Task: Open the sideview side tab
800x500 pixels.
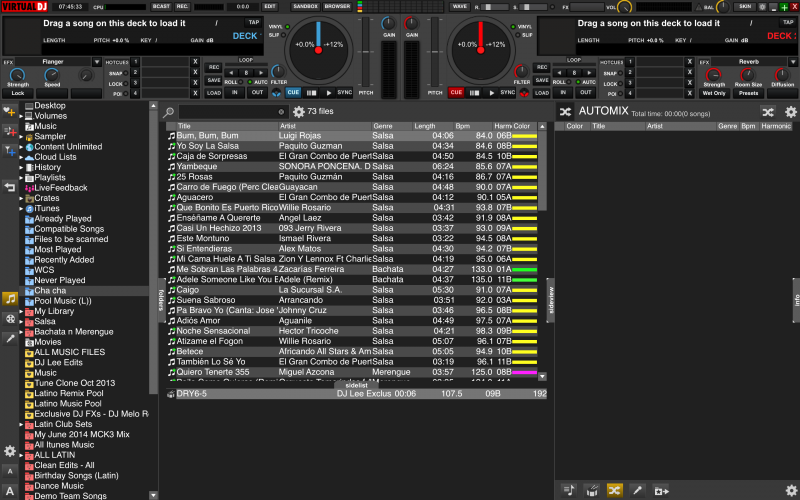Action: [551, 300]
